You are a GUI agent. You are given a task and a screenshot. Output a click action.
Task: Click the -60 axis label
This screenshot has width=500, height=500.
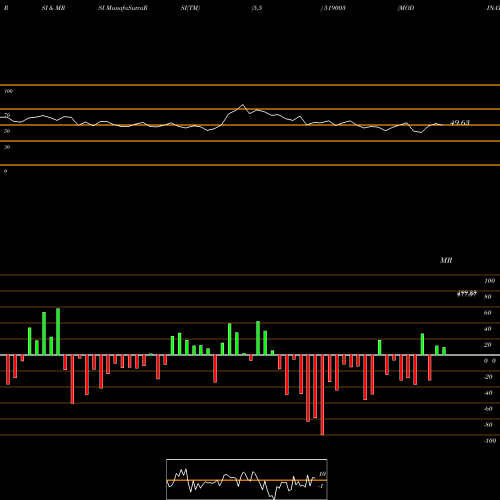[x=488, y=409]
